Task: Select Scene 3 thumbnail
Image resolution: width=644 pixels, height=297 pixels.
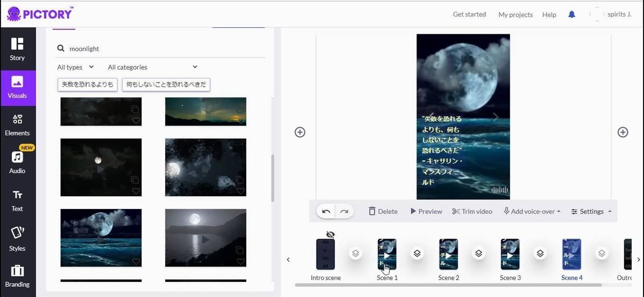Action: pyautogui.click(x=510, y=254)
